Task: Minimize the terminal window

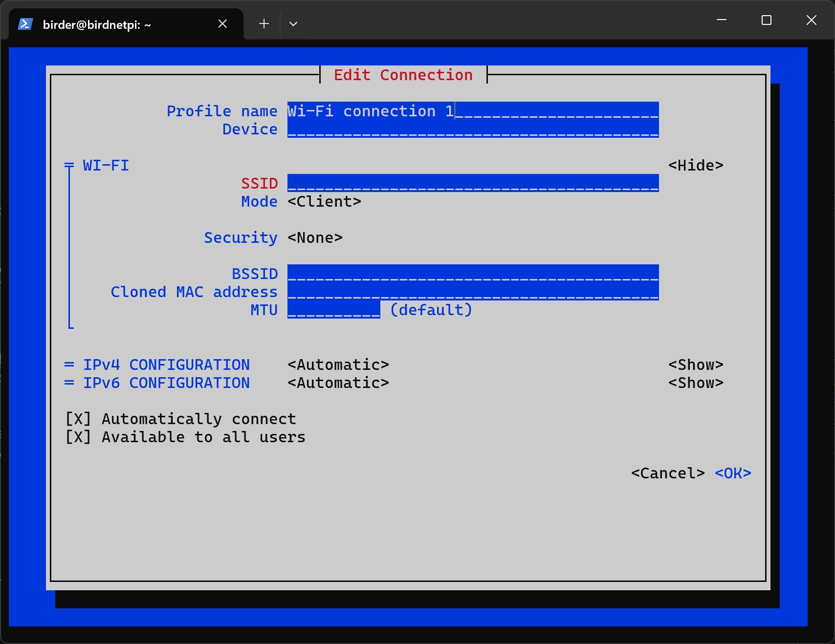Action: click(x=722, y=20)
